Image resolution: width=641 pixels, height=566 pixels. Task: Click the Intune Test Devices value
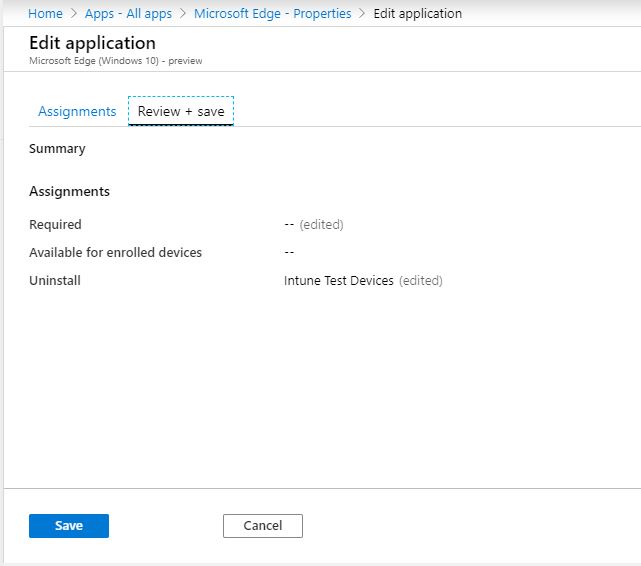[x=339, y=281]
